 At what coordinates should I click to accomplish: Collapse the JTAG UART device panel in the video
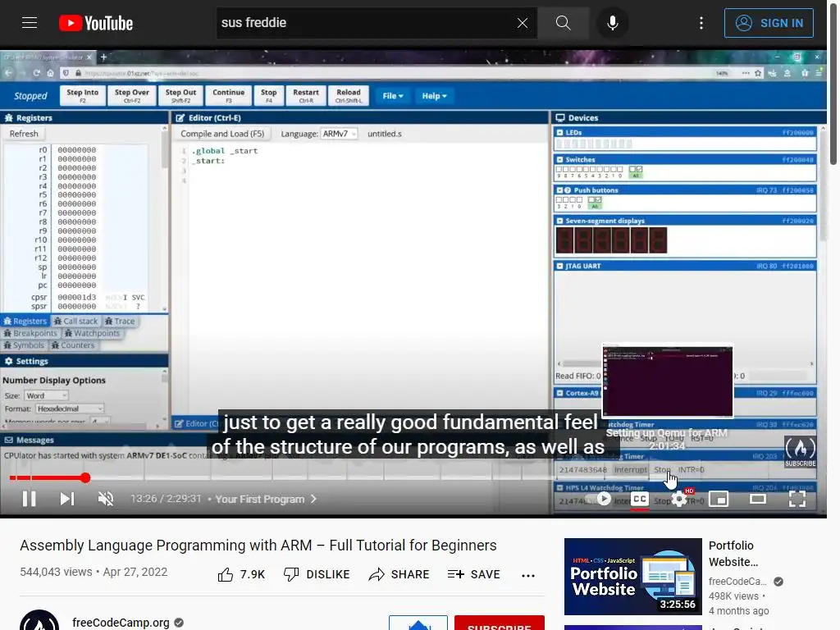coord(559,267)
